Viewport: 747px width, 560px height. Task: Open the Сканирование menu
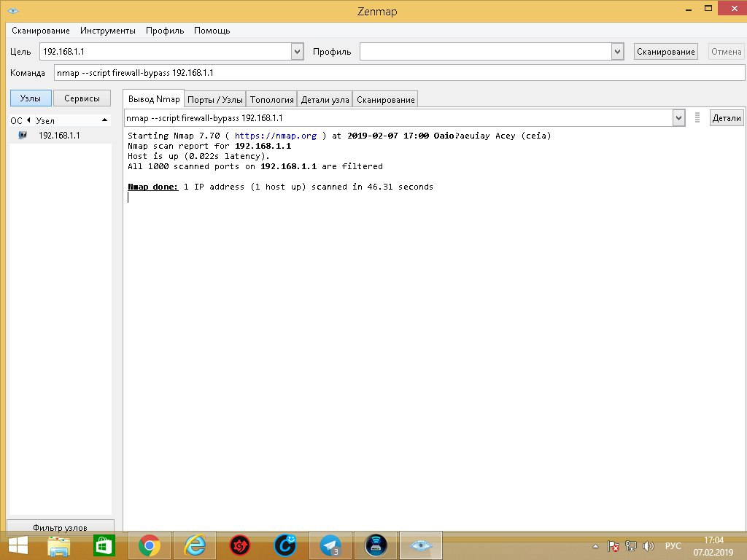click(x=41, y=31)
